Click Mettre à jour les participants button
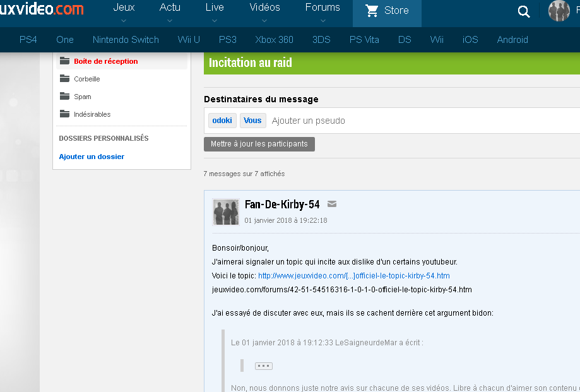Viewport: 580px width, 392px height. (259, 144)
